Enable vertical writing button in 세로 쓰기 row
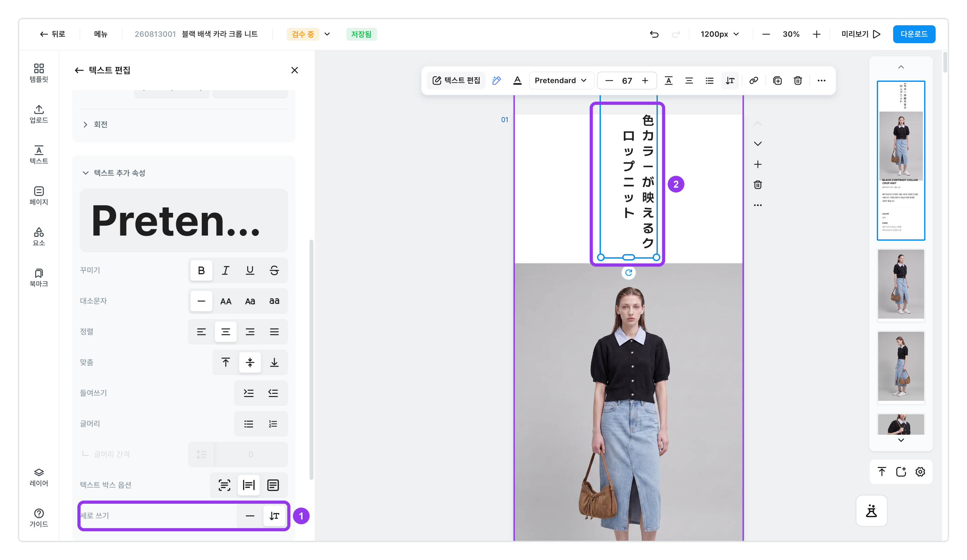This screenshot has height=560, width=967. [274, 516]
